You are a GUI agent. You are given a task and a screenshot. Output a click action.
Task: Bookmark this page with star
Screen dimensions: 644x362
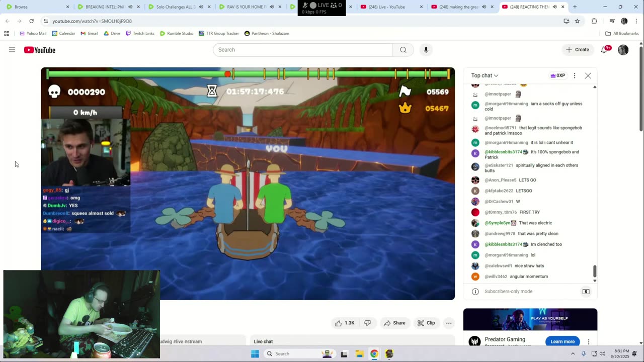577,21
